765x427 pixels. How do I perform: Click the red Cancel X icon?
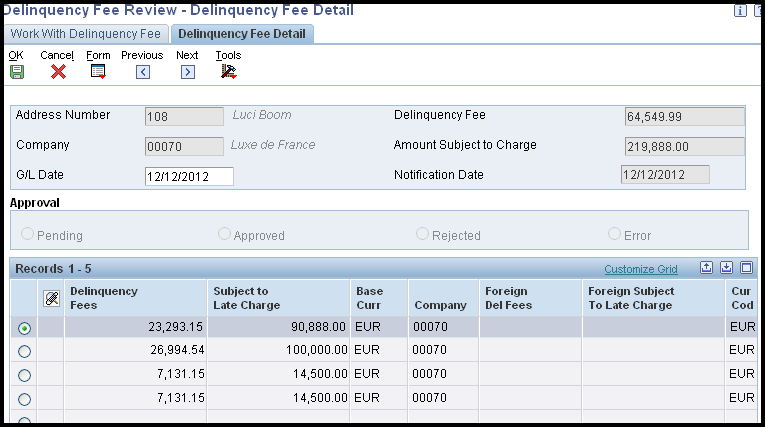pos(58,72)
